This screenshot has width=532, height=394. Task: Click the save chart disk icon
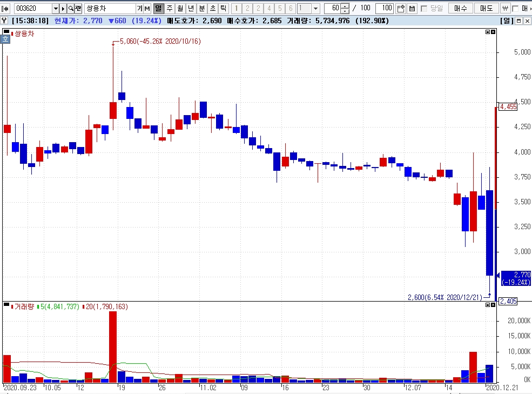point(412,8)
